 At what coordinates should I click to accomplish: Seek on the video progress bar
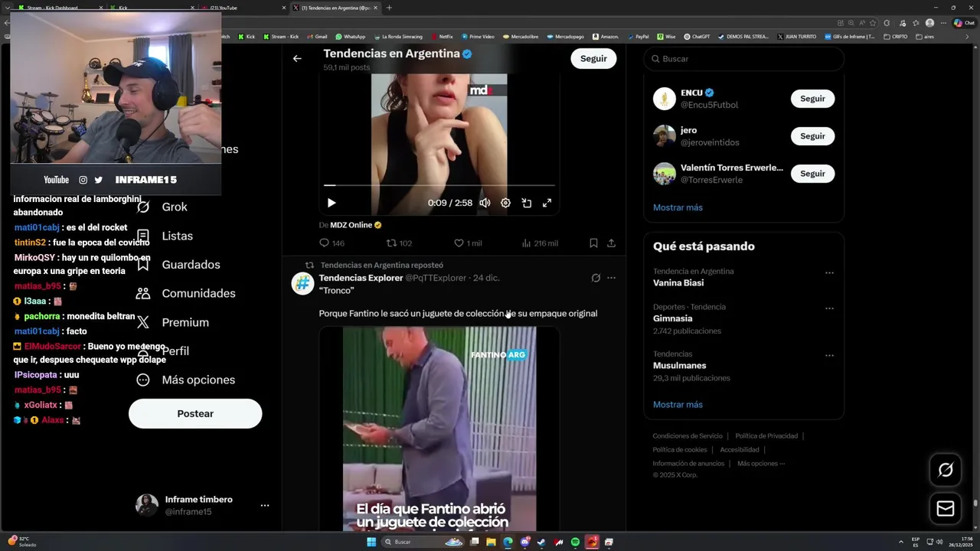pyautogui.click(x=439, y=185)
